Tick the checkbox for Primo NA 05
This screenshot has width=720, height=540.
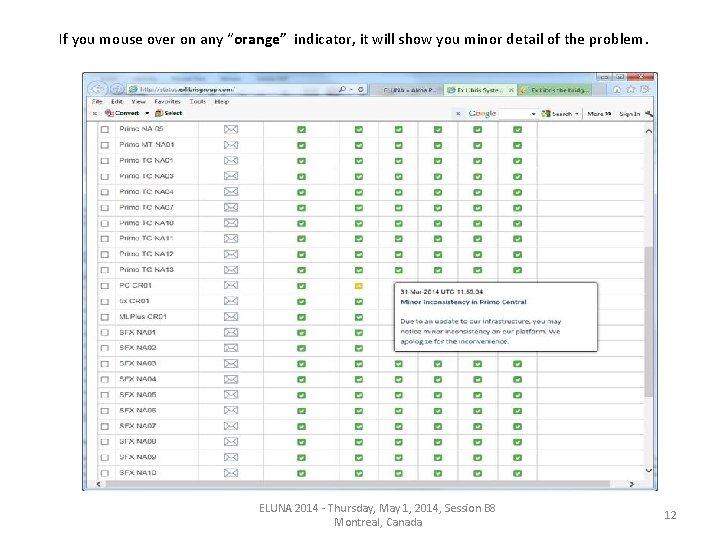coord(105,129)
